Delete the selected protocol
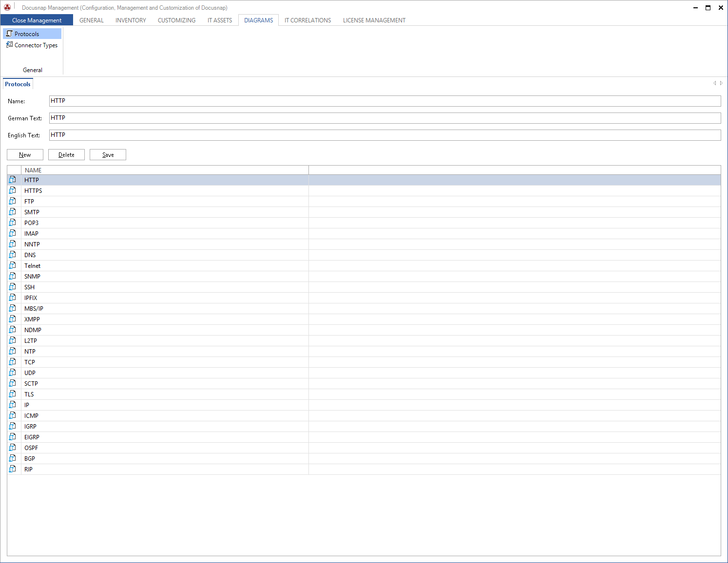This screenshot has width=728, height=563. pos(66,154)
